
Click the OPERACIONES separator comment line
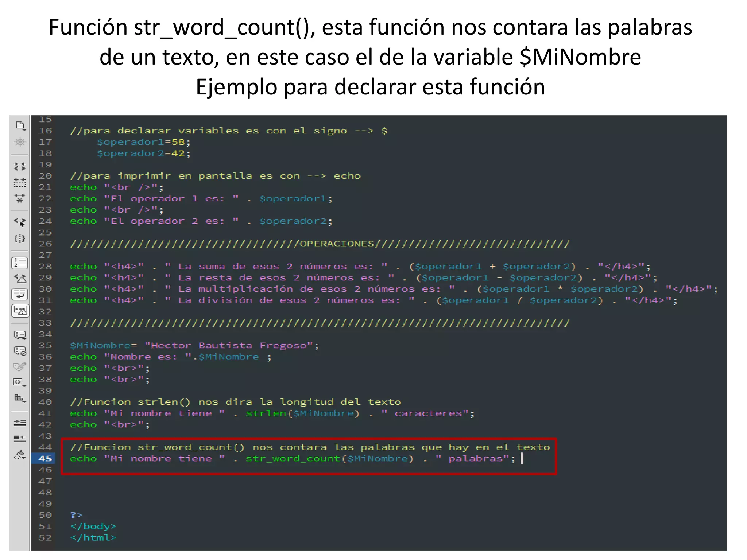pos(320,244)
